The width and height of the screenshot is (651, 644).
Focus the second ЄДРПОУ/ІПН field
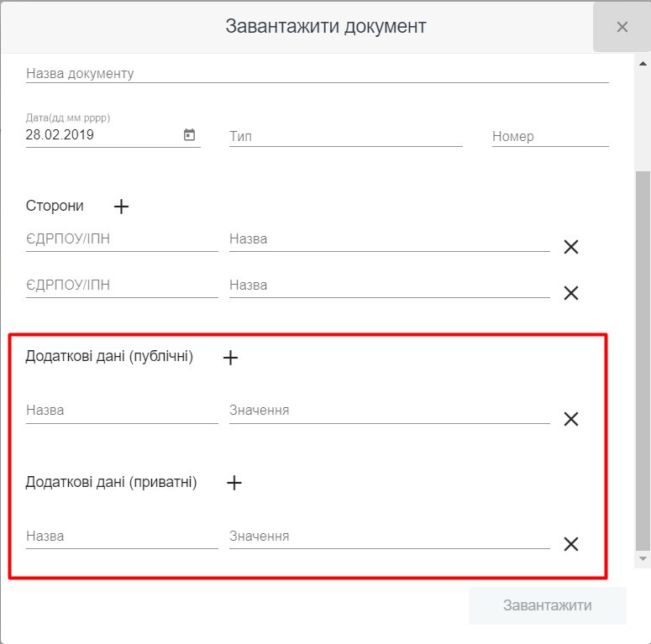pos(122,285)
